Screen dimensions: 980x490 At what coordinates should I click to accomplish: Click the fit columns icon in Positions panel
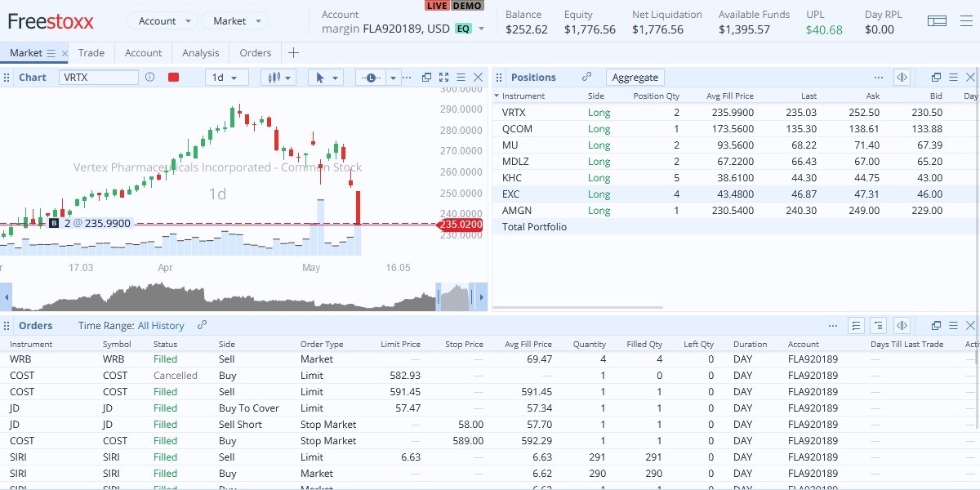coord(902,78)
